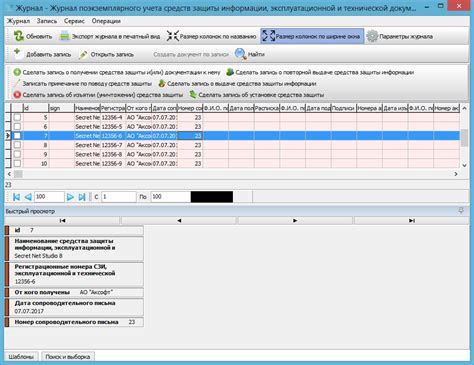Сделать запись об установке средства защиты
This screenshot has height=365, width=474.
click(257, 95)
